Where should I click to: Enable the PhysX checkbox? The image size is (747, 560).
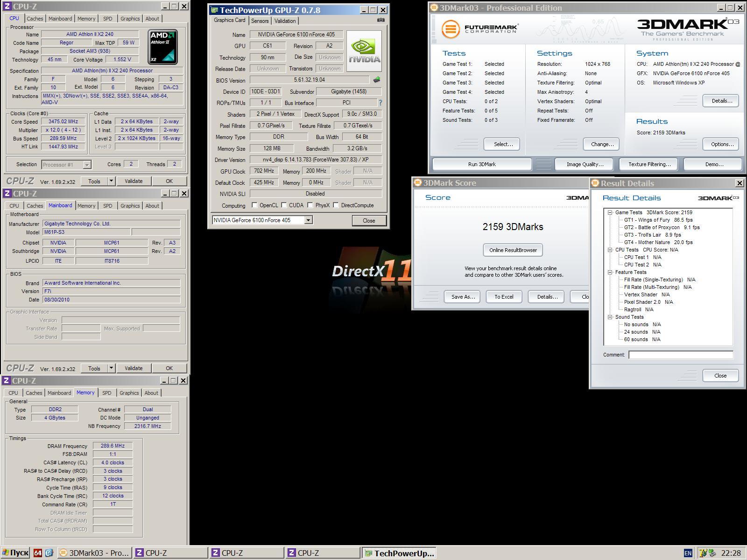pyautogui.click(x=310, y=205)
